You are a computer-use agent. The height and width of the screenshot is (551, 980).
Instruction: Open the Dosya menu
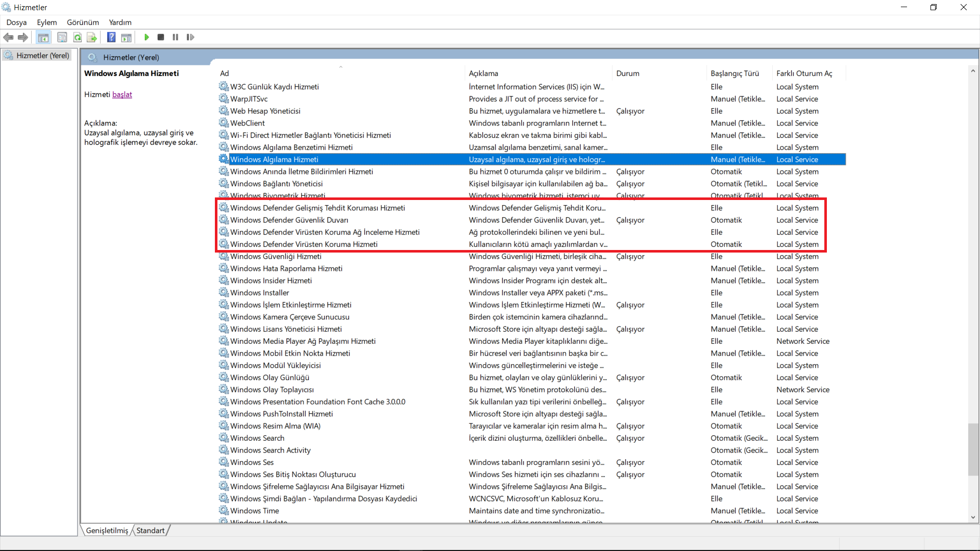click(16, 22)
